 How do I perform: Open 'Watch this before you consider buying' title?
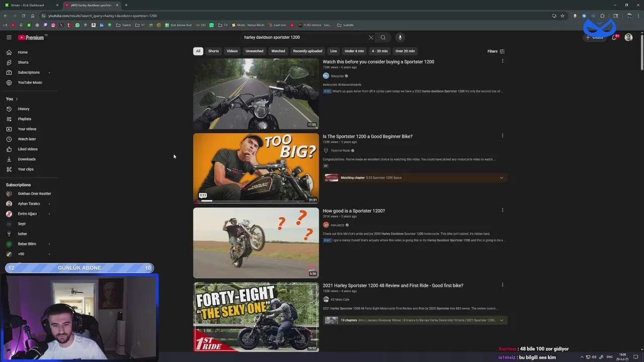tap(378, 62)
